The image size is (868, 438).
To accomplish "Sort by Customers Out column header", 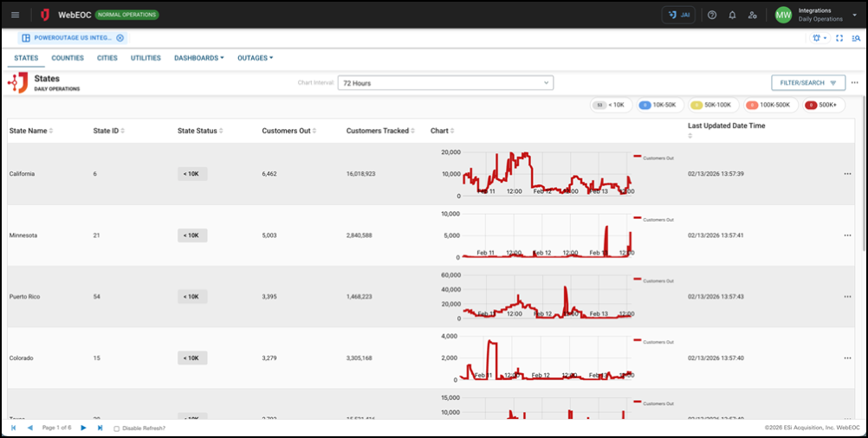I will pyautogui.click(x=289, y=131).
